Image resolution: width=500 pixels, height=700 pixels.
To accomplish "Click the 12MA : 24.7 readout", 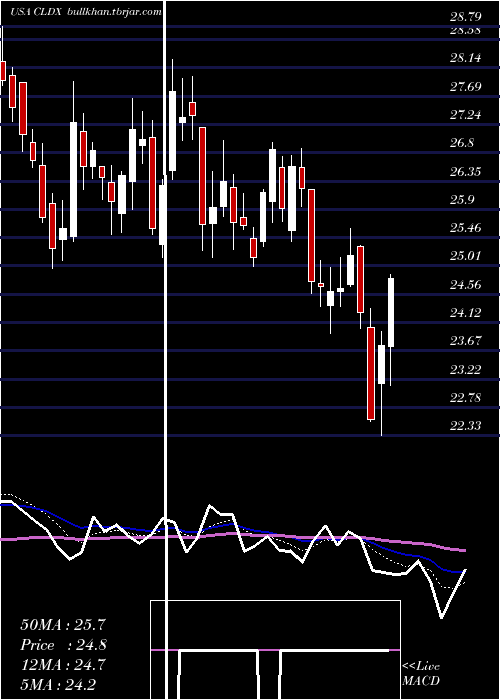I will [x=63, y=665].
